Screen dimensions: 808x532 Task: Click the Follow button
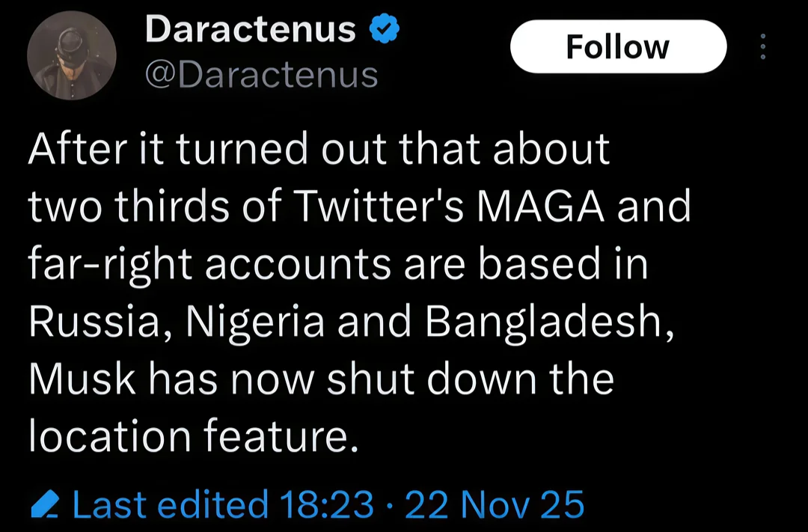(618, 47)
